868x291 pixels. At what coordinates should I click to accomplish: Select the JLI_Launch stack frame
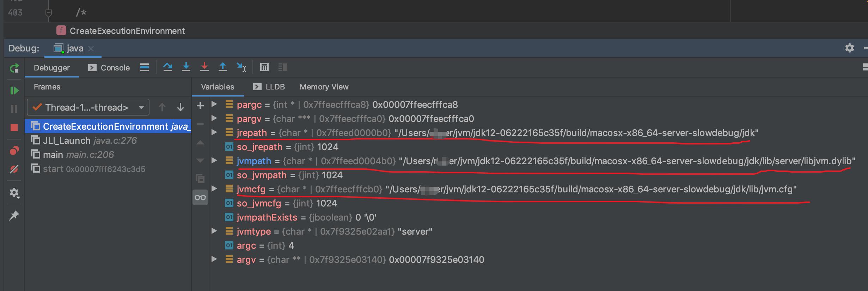[x=66, y=141]
